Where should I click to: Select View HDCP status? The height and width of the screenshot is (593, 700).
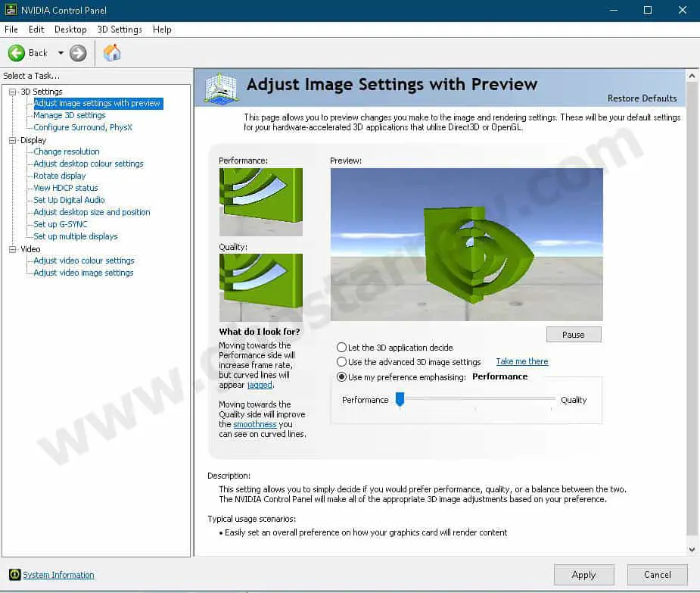[x=66, y=188]
